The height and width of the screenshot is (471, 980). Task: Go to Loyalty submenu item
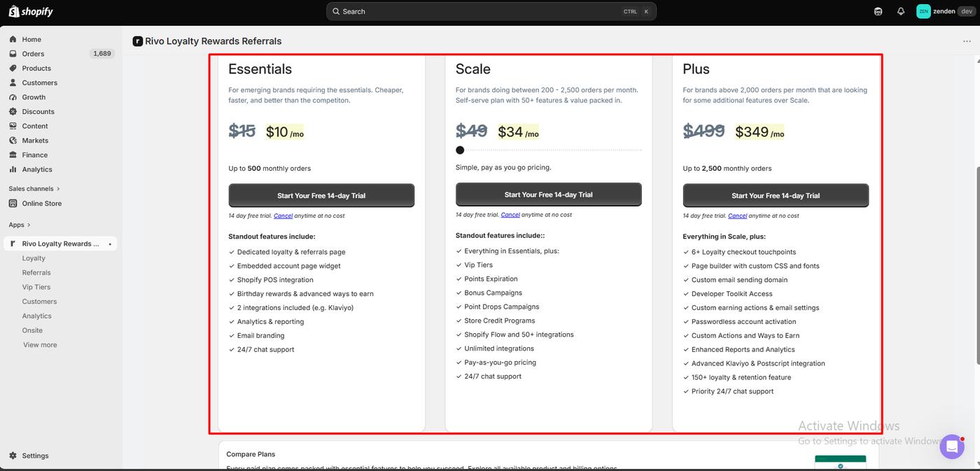click(x=34, y=258)
